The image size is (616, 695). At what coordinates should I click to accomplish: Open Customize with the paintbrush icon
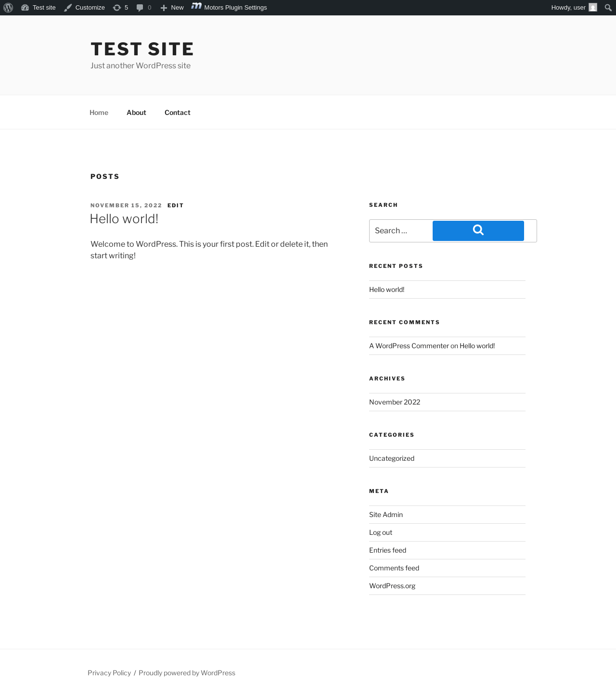[x=68, y=8]
